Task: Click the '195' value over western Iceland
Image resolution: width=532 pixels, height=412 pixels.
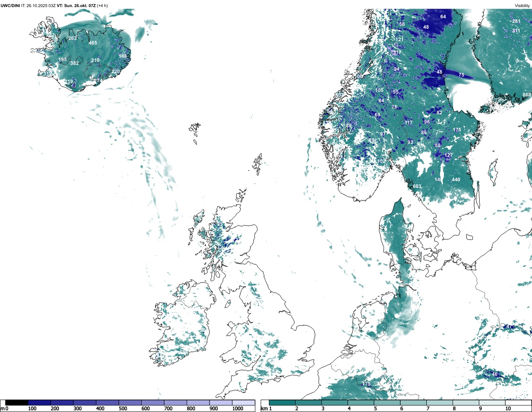Action: (62, 59)
